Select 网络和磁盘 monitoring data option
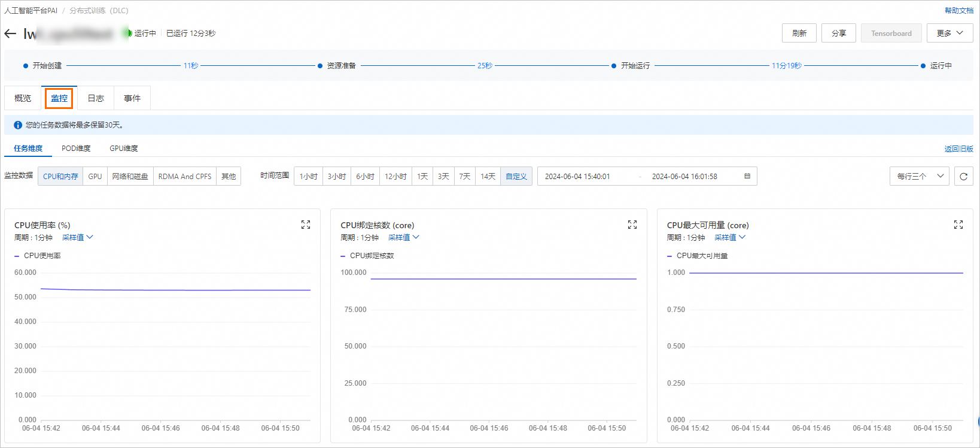This screenshot has width=980, height=448. pos(130,176)
